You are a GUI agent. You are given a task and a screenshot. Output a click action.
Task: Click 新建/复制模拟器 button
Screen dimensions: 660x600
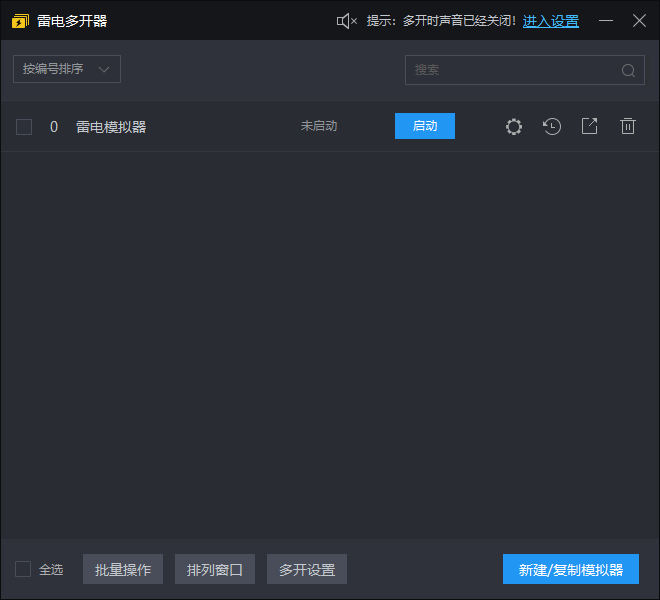571,569
